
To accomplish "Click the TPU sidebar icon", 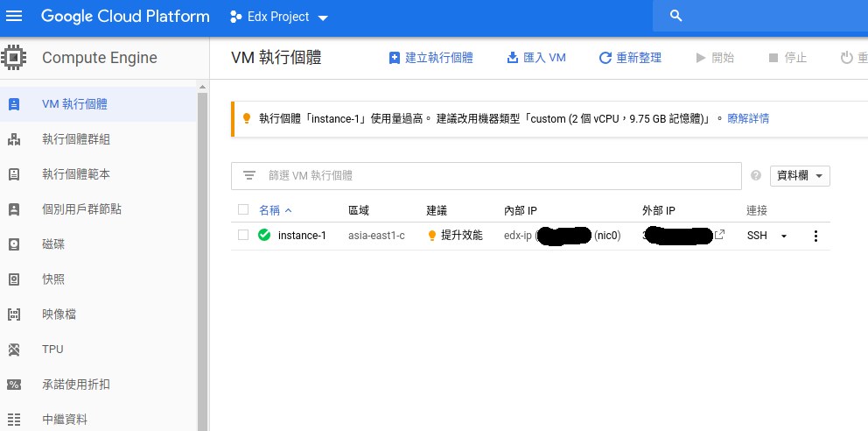I will [x=14, y=350].
